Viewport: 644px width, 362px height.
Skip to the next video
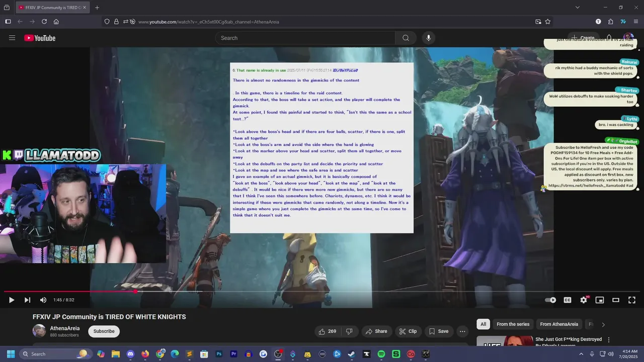click(x=27, y=300)
